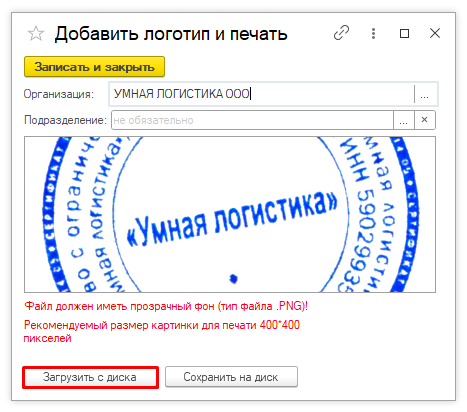Click the Организация label

[59, 94]
